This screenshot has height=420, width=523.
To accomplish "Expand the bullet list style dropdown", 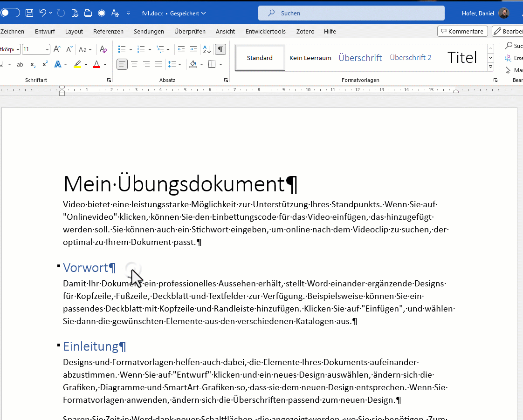I will (x=131, y=49).
